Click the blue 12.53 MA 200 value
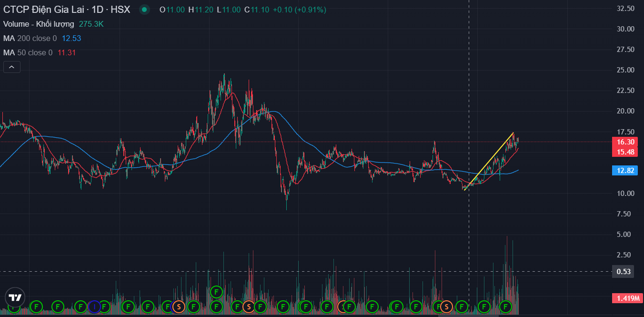 71,38
